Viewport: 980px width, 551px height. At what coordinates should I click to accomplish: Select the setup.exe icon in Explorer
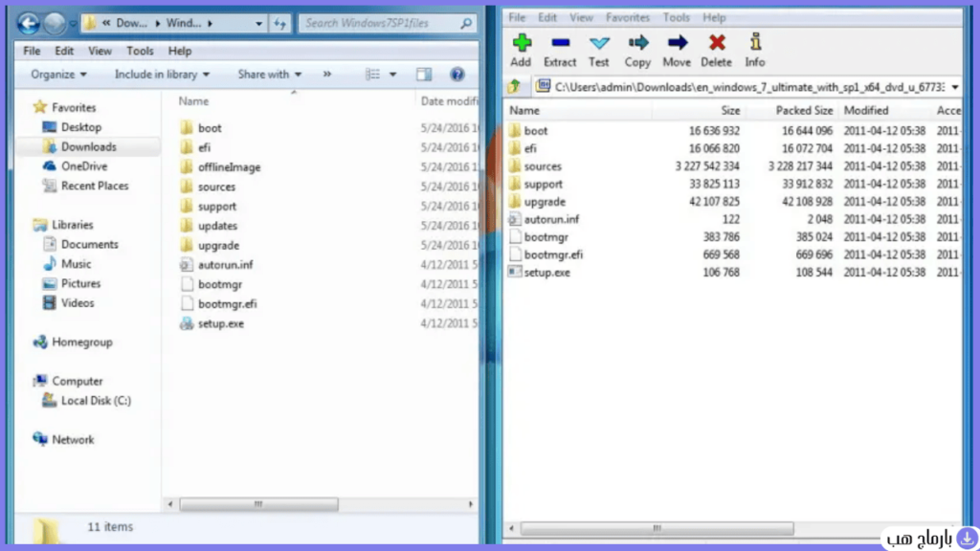coord(187,323)
